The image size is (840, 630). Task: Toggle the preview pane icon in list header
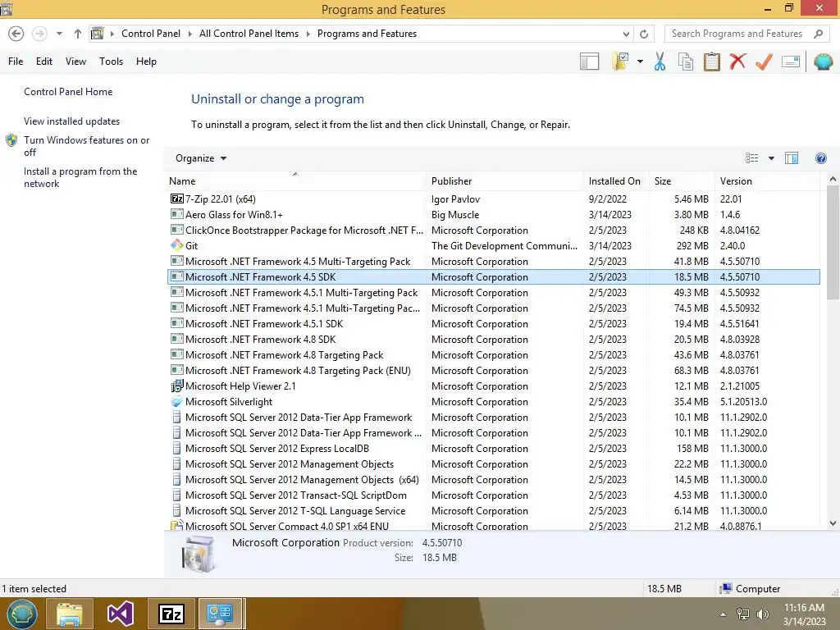[x=792, y=158]
